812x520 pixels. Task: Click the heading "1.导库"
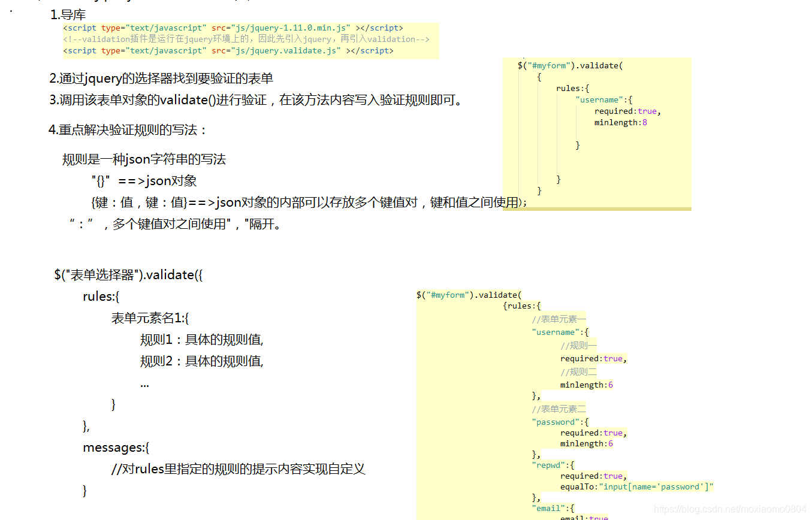68,15
